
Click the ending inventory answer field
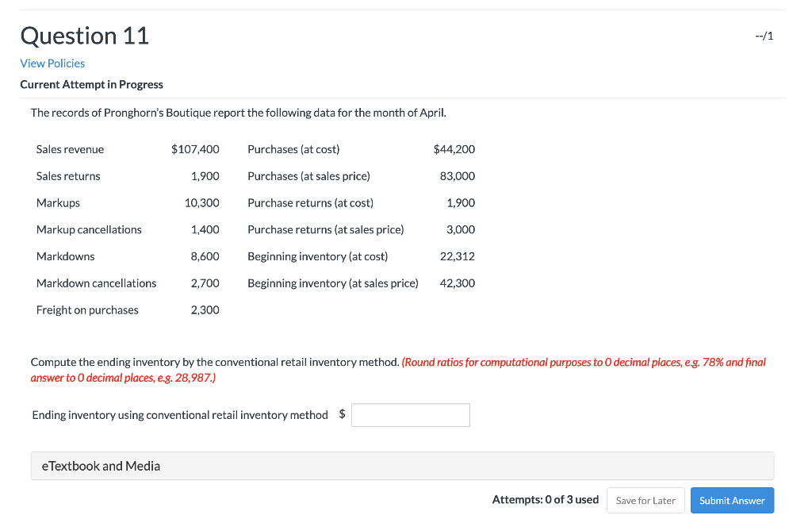click(411, 415)
